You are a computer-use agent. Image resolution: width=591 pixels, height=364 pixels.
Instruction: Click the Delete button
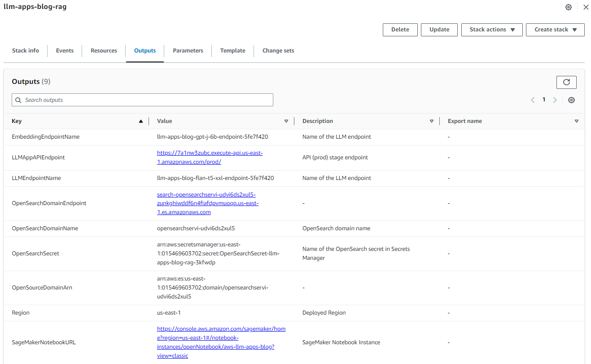click(400, 30)
